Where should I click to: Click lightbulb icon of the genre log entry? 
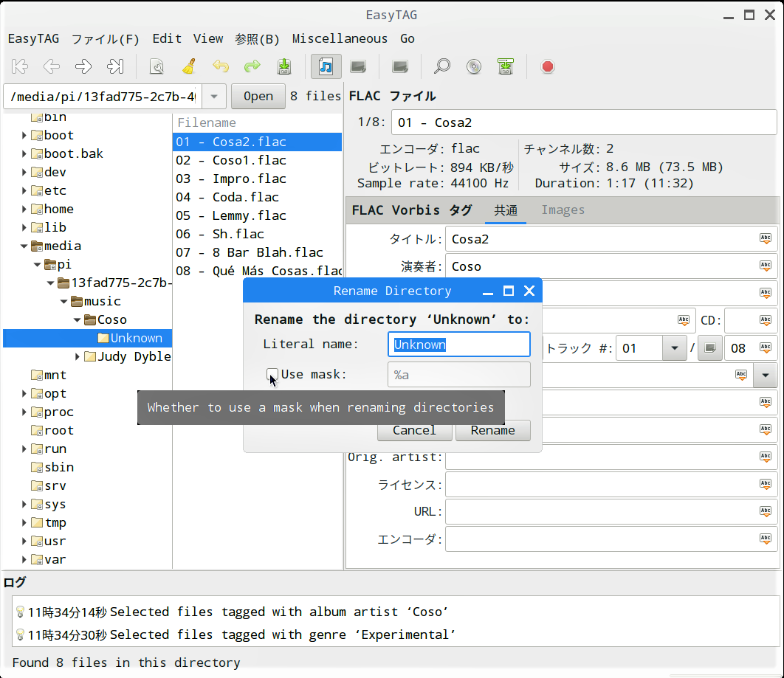[x=20, y=634]
